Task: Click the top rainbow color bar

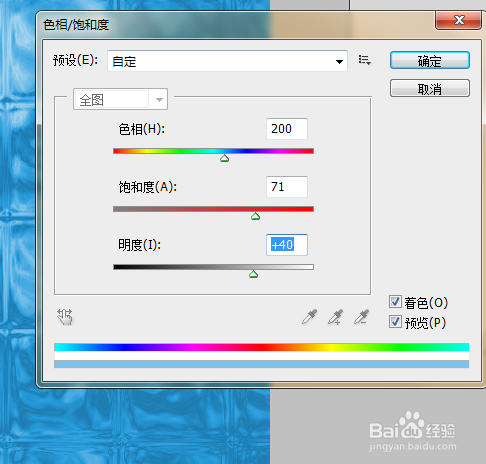Action: pos(262,347)
